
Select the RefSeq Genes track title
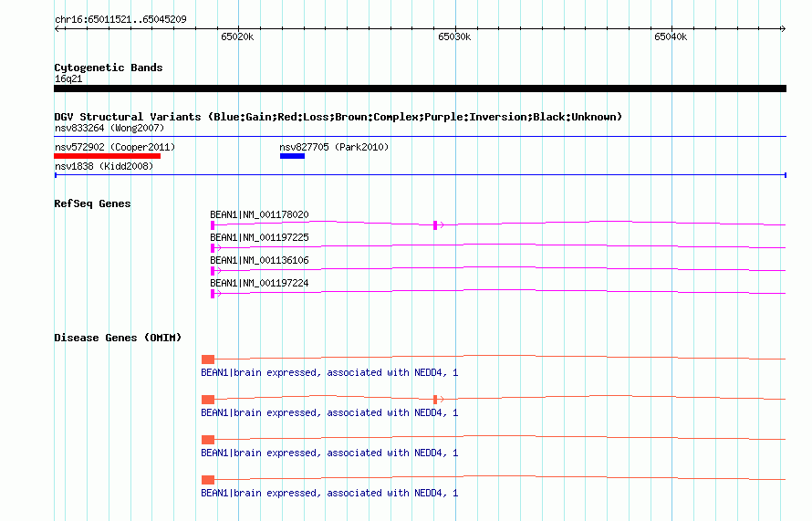click(92, 203)
